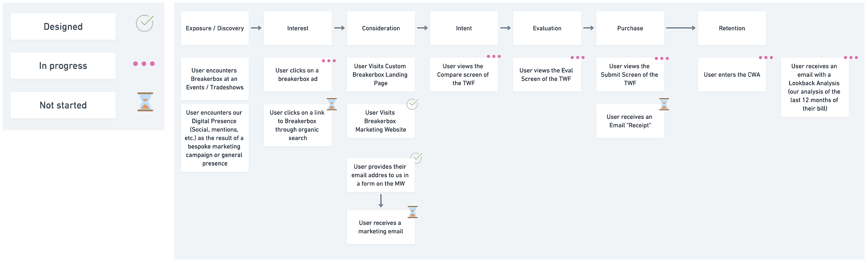Screen dimensions: 868x263
Task: Click hourglass on marketing email card
Action: tap(413, 212)
